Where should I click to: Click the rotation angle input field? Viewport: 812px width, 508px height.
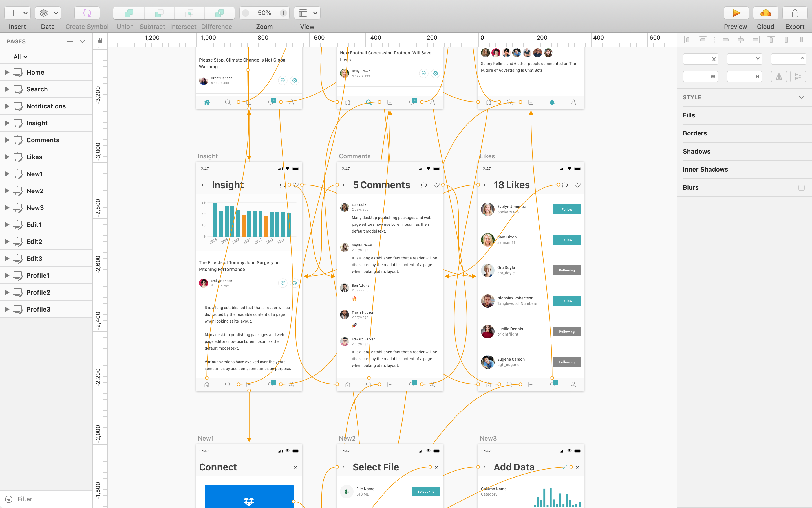point(789,59)
